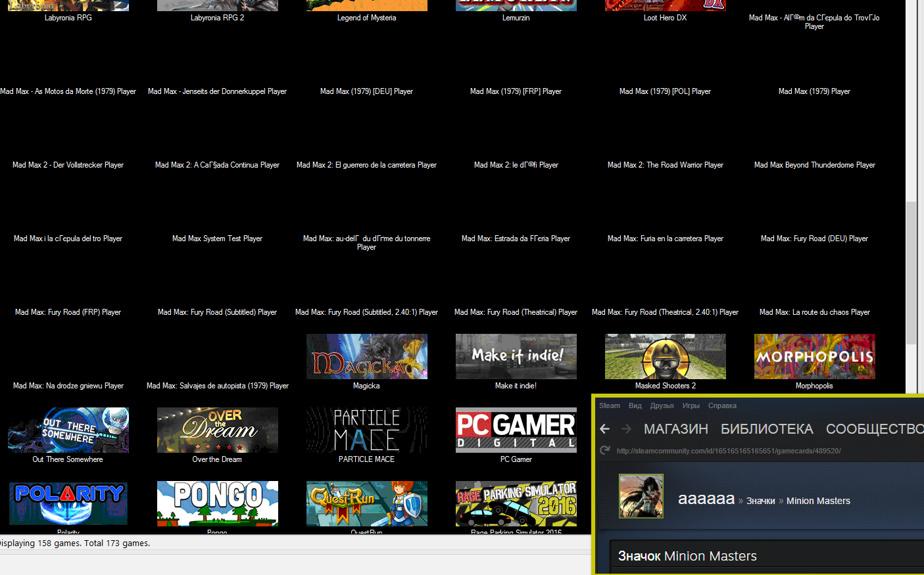Select the 'Loot Hero DX' label

(x=665, y=18)
